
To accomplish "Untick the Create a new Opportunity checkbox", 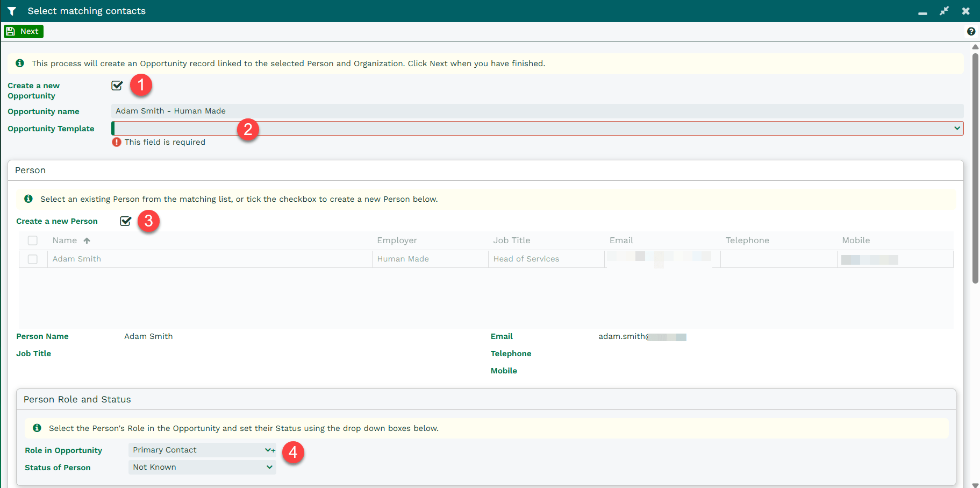I will (x=117, y=86).
